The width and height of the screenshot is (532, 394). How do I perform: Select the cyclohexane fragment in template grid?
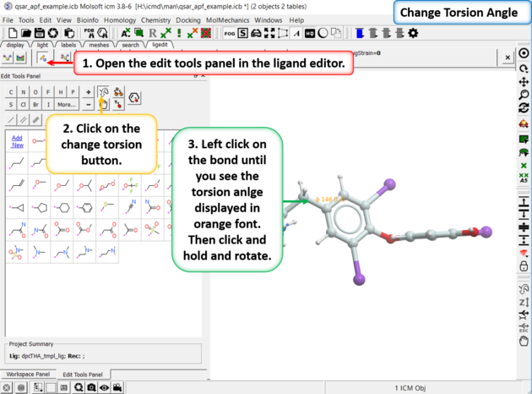click(x=62, y=207)
